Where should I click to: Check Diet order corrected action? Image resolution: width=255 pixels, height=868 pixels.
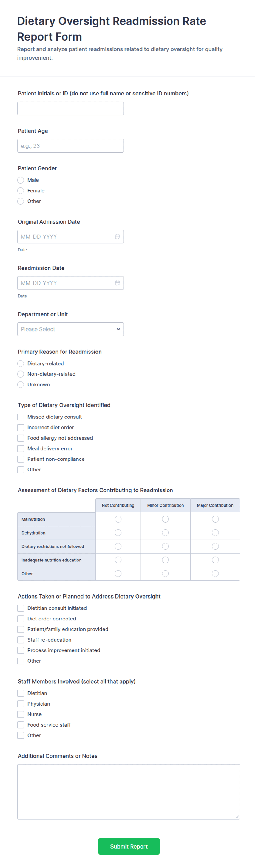coord(21,618)
